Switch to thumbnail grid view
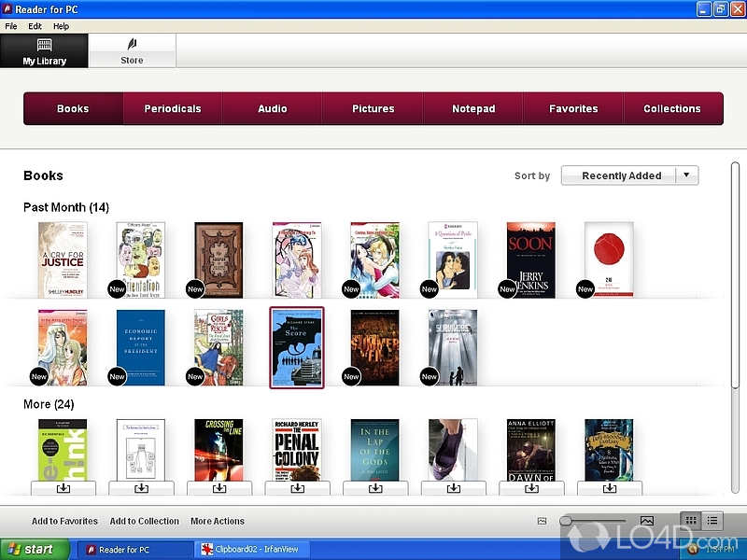 (x=691, y=521)
